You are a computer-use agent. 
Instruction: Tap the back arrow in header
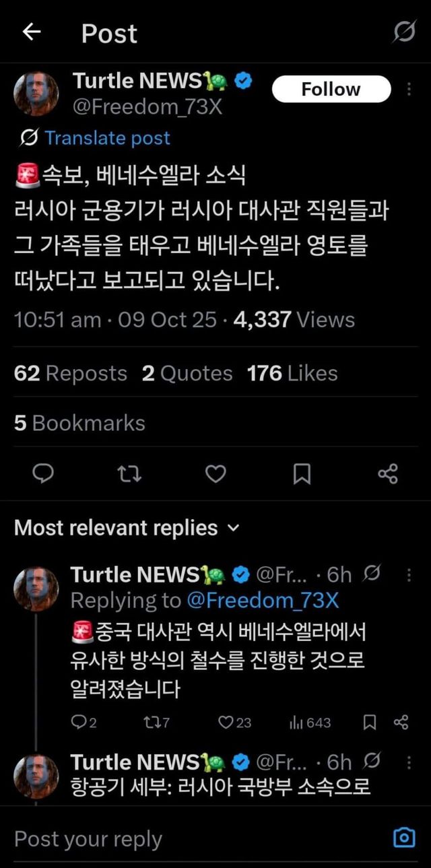coord(32,32)
